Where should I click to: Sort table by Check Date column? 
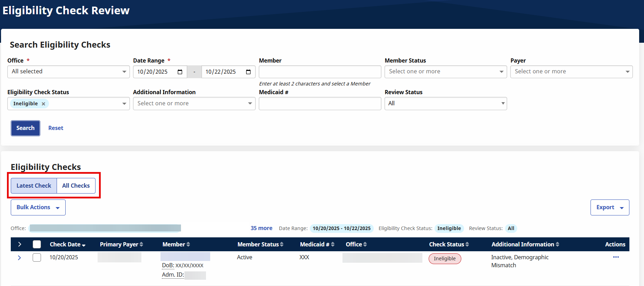(67, 245)
